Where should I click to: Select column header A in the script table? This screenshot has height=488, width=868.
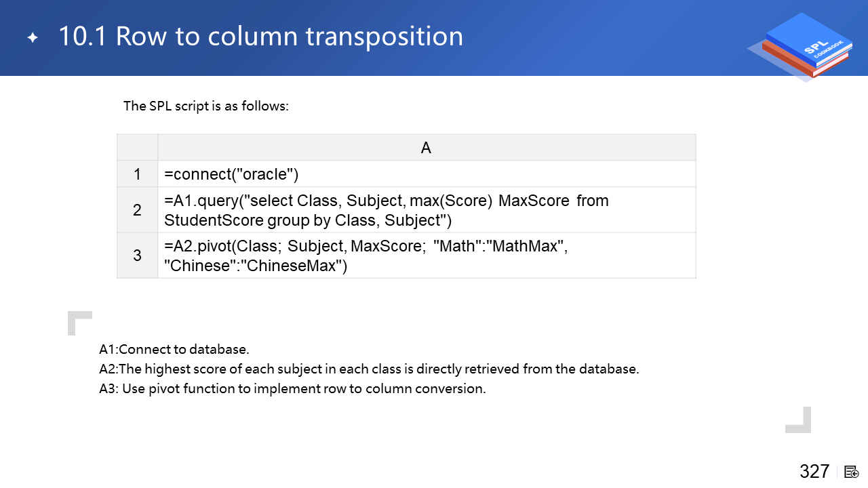tap(426, 148)
